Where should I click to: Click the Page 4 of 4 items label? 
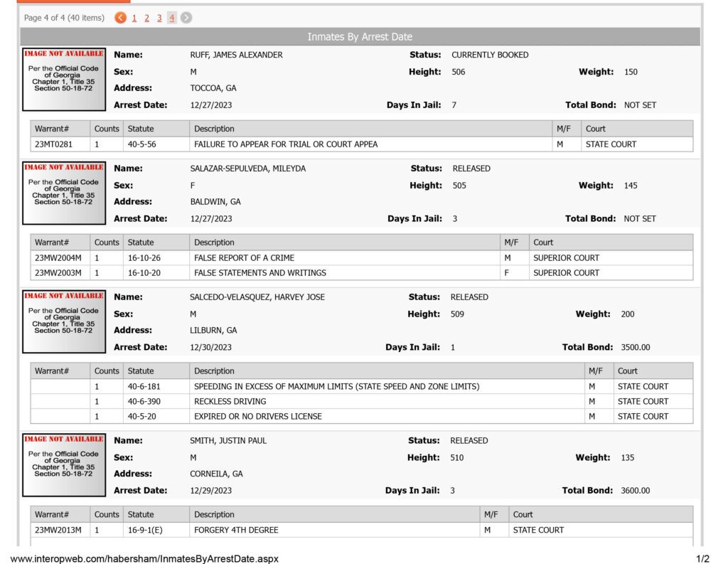(x=64, y=18)
